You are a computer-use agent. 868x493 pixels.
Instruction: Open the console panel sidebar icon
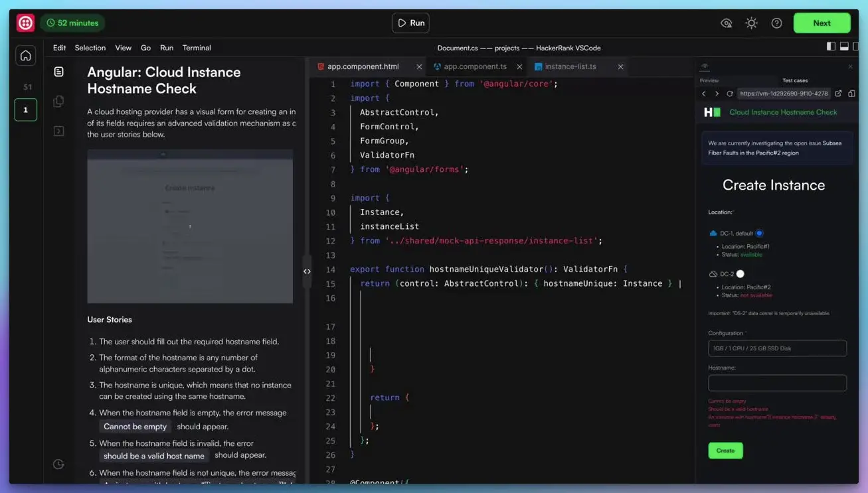click(x=58, y=130)
